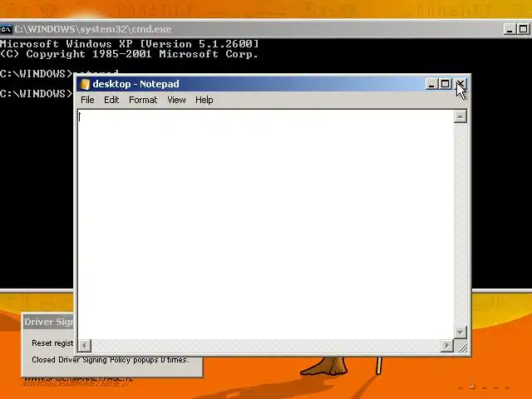This screenshot has width=532, height=399.
Task: Minimize the Notepad window
Action: point(431,84)
